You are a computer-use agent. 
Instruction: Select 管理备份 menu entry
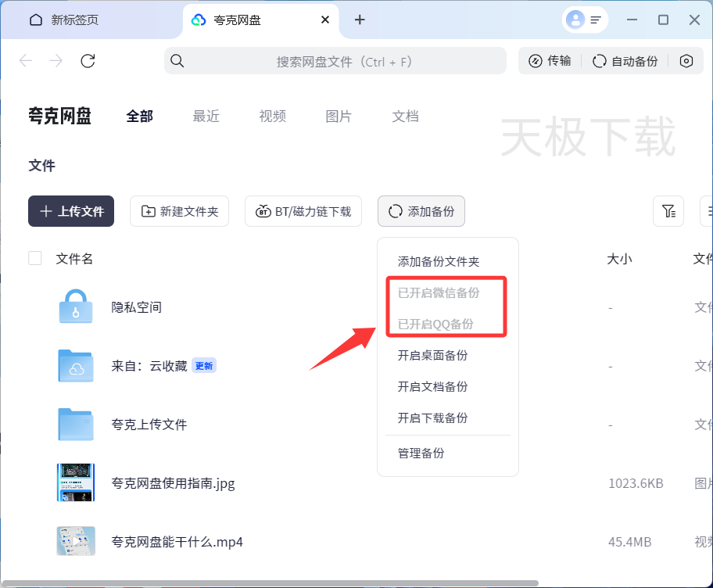(x=421, y=454)
